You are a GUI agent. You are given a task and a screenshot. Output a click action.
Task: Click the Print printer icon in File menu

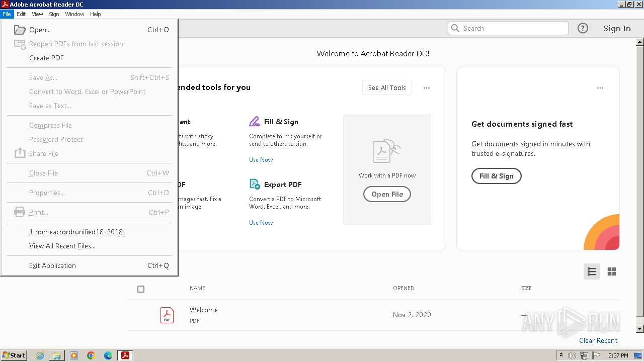(20, 212)
